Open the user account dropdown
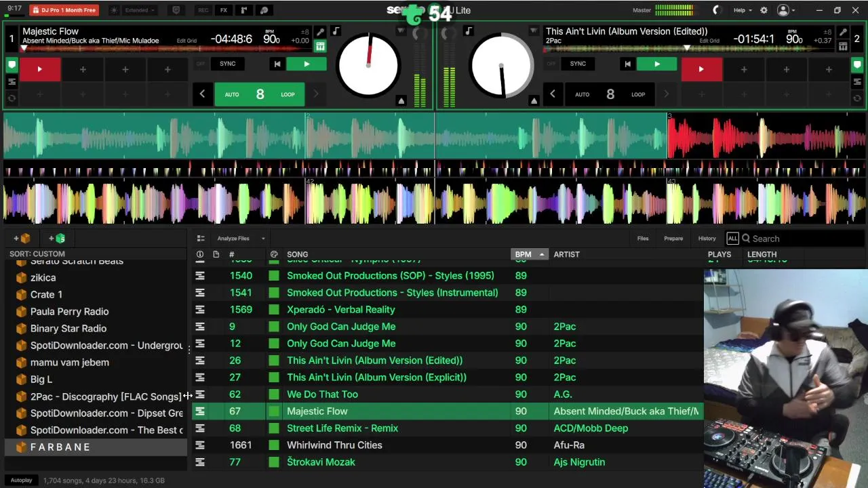868x488 pixels. click(x=786, y=10)
